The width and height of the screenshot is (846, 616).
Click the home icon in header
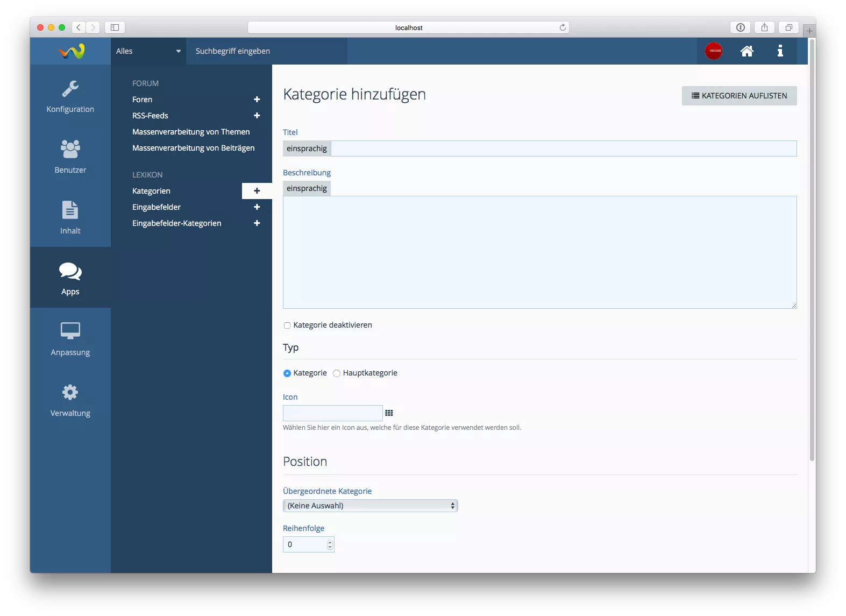[x=747, y=51]
